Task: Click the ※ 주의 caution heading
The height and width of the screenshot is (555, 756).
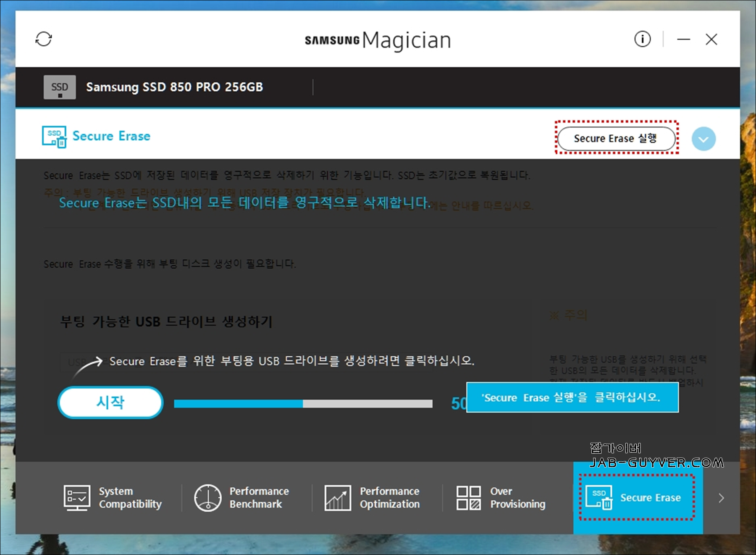Action: [568, 315]
